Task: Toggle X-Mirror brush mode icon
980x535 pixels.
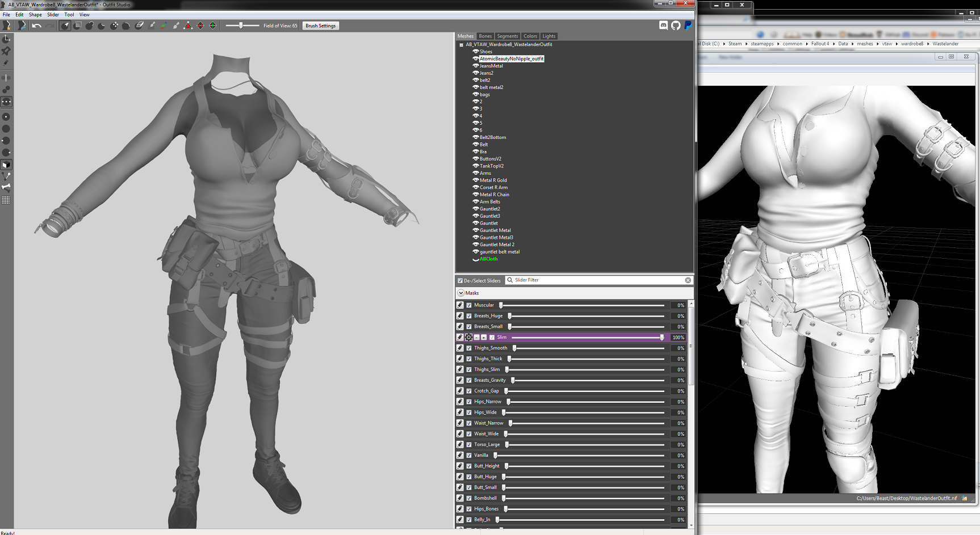Action: click(6, 78)
